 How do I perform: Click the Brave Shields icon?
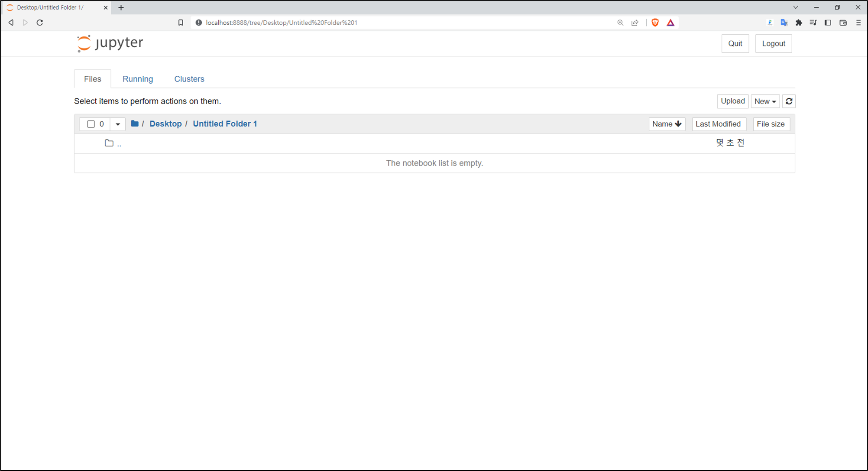click(655, 23)
